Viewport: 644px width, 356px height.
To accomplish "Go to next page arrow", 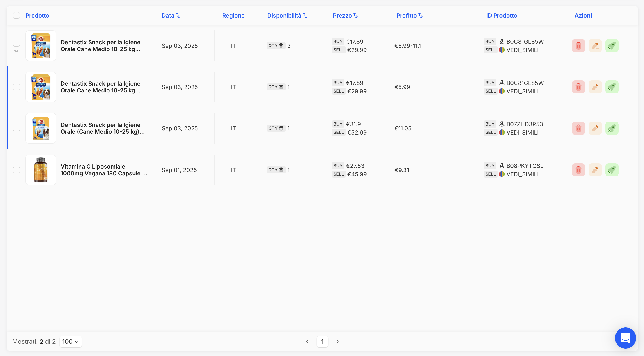I will [337, 341].
